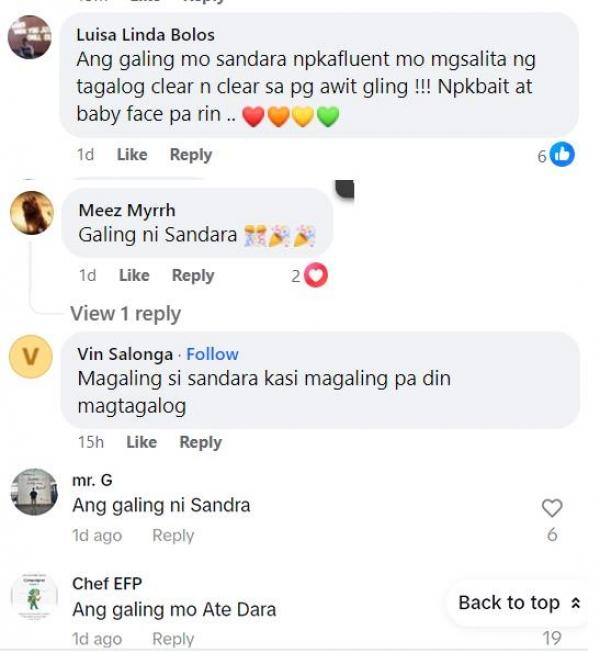Reply to Vin Salonga's comment
600x653 pixels.
201,442
